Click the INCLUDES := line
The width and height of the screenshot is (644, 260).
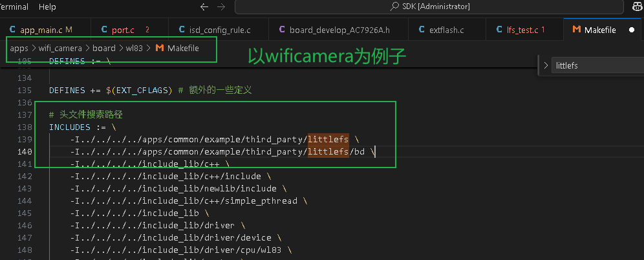tap(83, 127)
